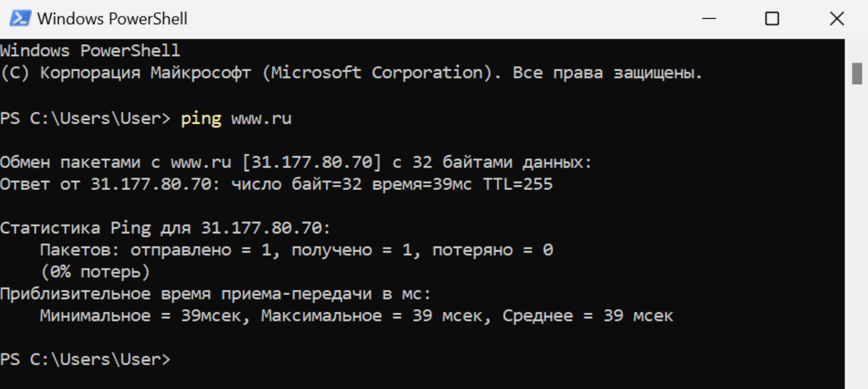Click the scrollbar track below the thumb

click(x=857, y=237)
